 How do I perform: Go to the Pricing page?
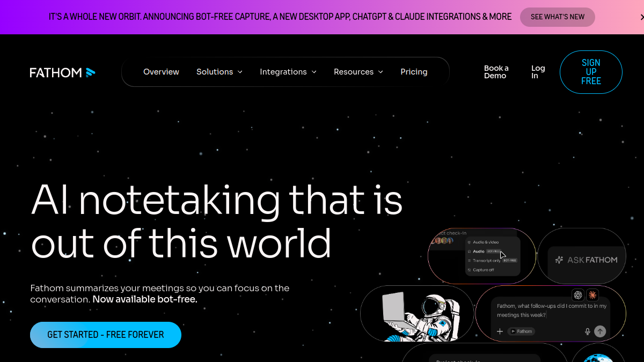tap(414, 72)
